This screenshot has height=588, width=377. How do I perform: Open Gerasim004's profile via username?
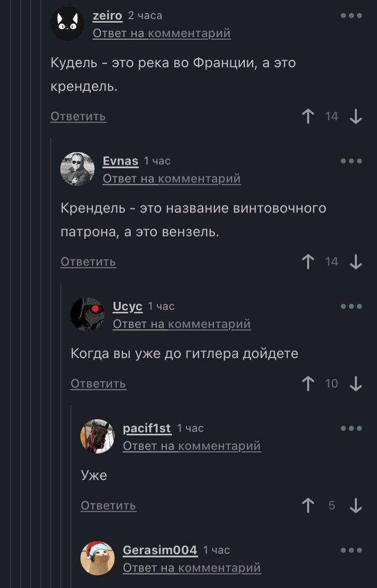pos(160,550)
